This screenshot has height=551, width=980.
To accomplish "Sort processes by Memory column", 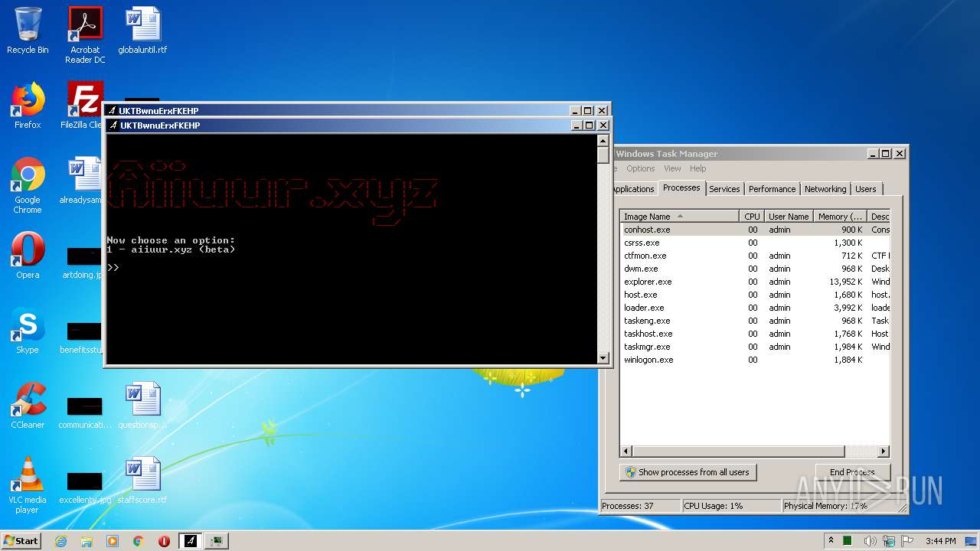I will click(840, 217).
